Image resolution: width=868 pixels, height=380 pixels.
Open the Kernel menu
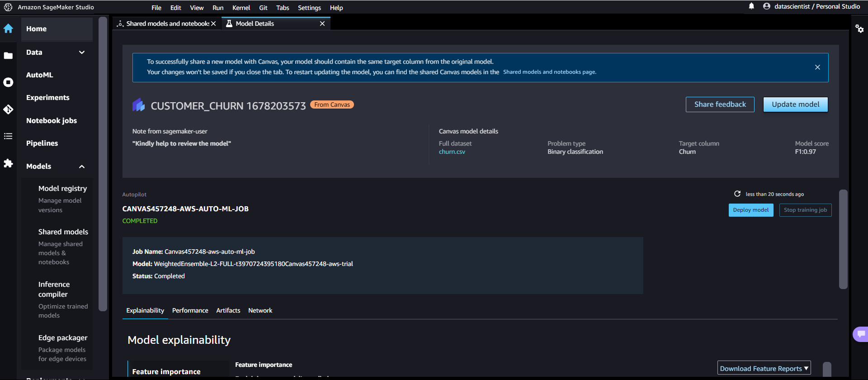point(241,8)
